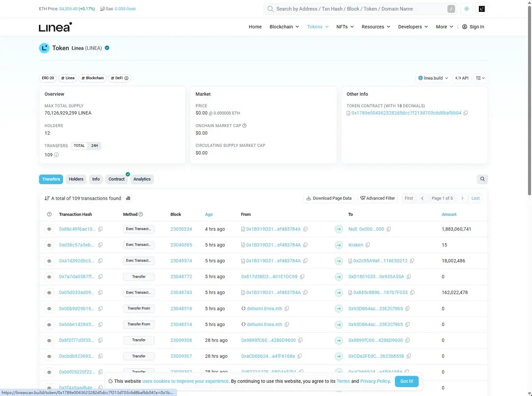The image size is (532, 396).
Task: Copy the 0x817d3BD2...401E1DC69 from address
Action: tap(302, 277)
